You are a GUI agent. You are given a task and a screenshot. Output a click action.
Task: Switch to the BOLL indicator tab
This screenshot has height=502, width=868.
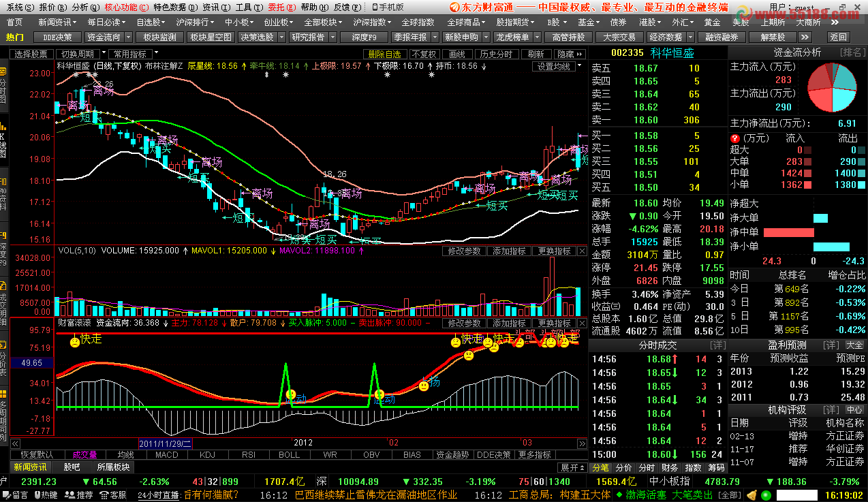click(289, 454)
